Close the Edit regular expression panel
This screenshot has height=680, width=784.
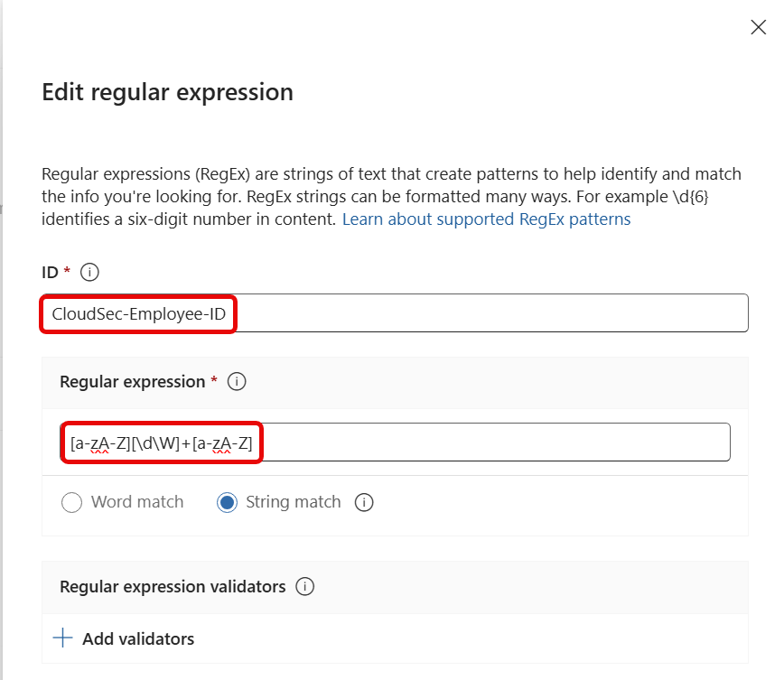pos(758,27)
